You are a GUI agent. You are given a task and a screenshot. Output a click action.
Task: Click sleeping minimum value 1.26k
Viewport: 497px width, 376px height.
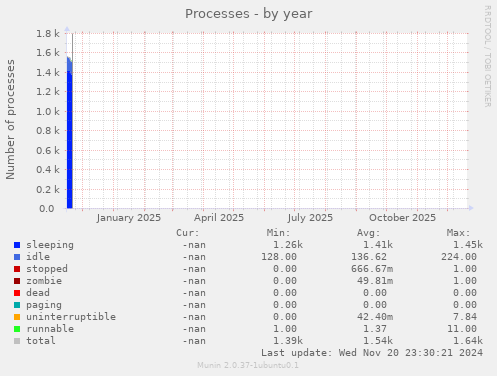tap(288, 245)
